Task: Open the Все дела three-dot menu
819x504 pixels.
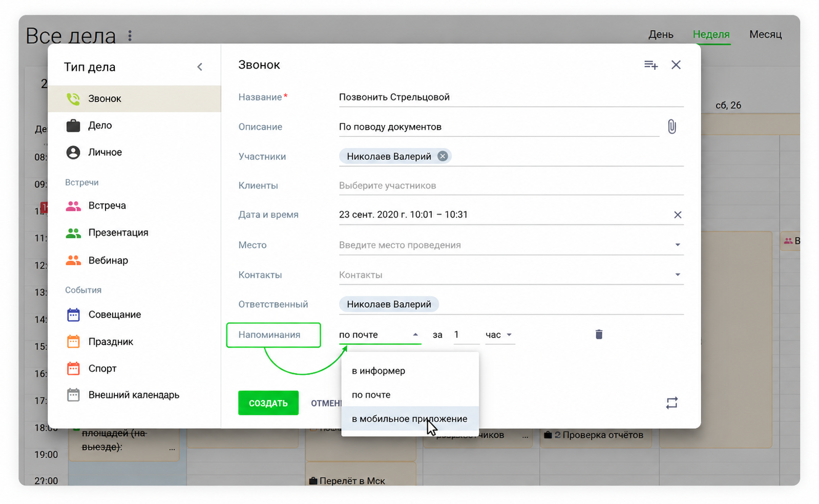Action: pyautogui.click(x=130, y=35)
